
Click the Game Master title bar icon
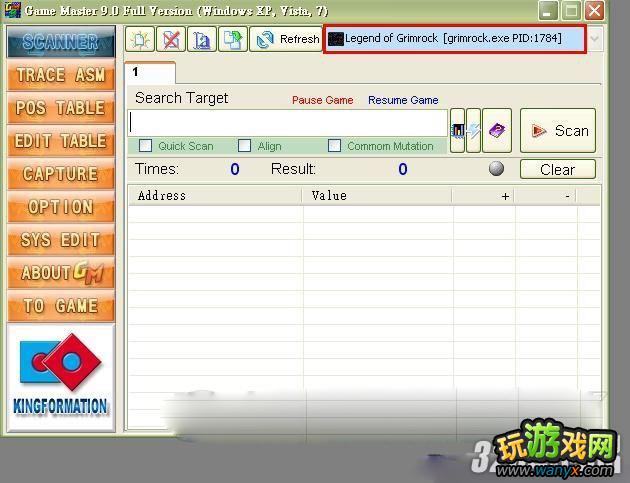coord(12,10)
